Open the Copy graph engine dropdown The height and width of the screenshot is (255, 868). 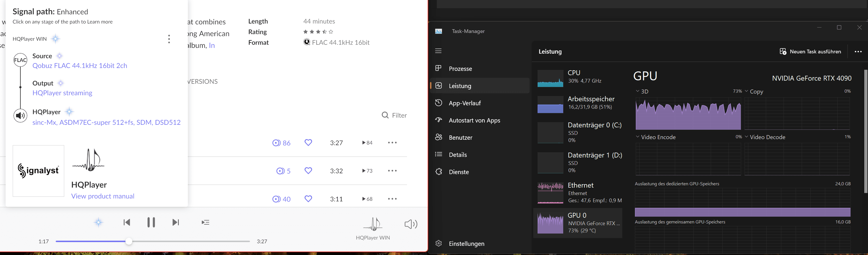click(746, 91)
